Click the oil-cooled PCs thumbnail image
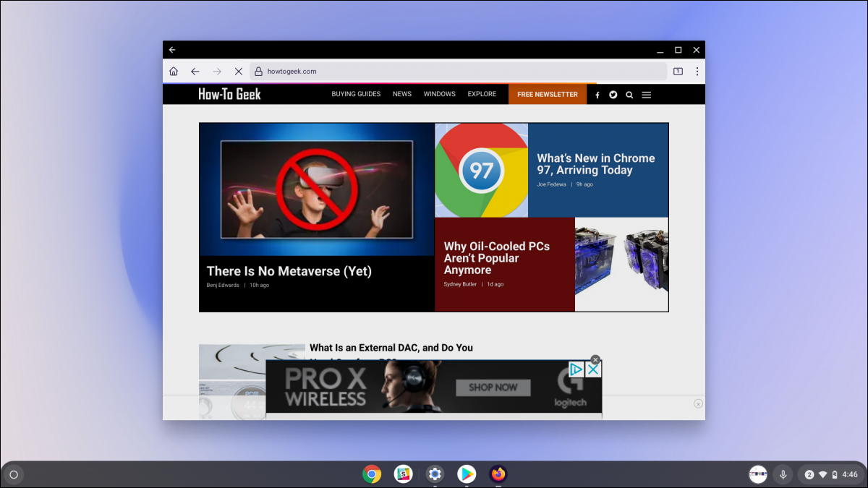Screen dimensions: 868x488 coord(621,264)
